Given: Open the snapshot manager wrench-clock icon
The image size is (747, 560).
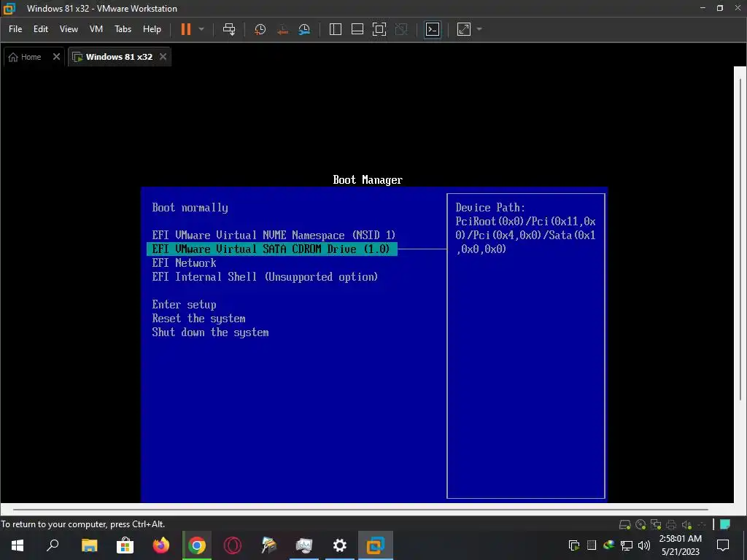Looking at the screenshot, I should point(304,29).
